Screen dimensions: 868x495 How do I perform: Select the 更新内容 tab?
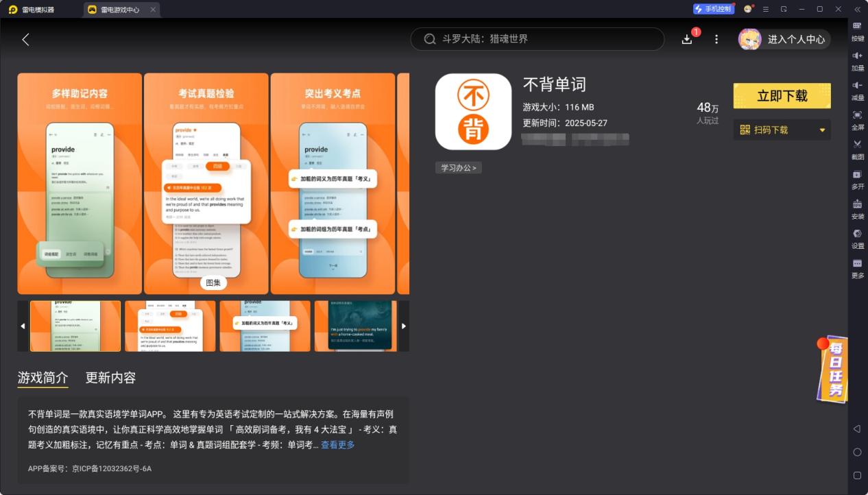point(110,378)
